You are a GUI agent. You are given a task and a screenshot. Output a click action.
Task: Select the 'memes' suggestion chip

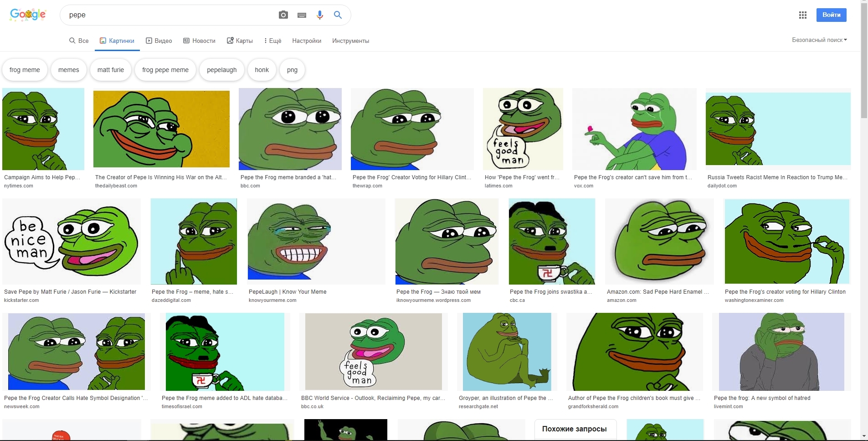[69, 70]
